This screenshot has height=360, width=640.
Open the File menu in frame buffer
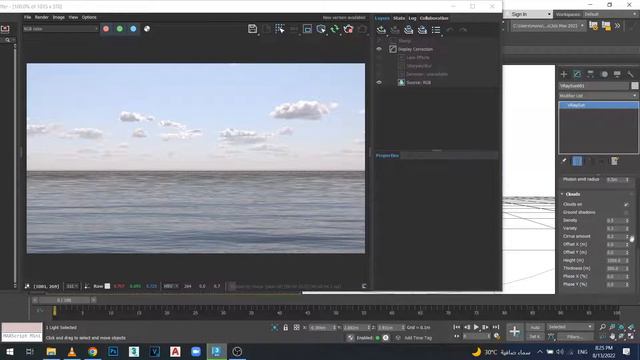click(x=27, y=17)
